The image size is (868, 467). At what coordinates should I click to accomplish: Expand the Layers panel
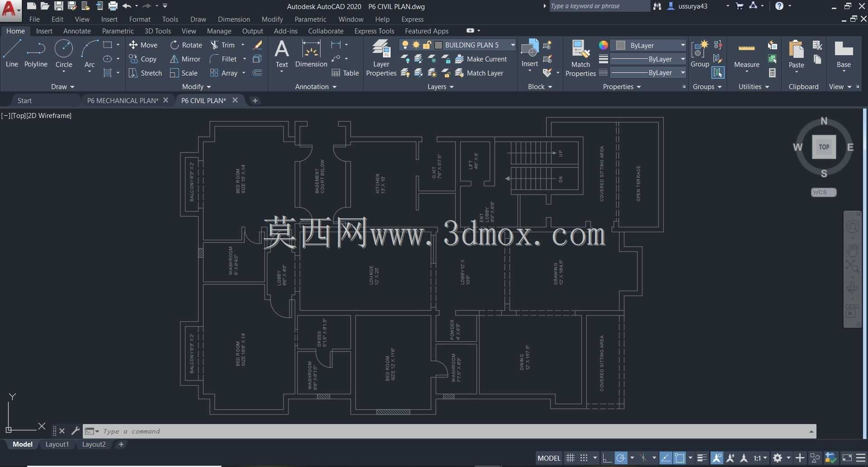point(440,86)
